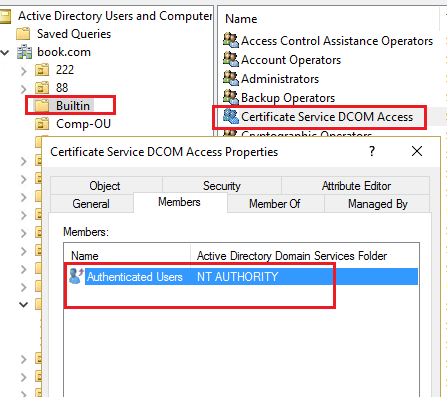447x397 pixels.
Task: Click the Name column header in group list
Action: pos(241,19)
